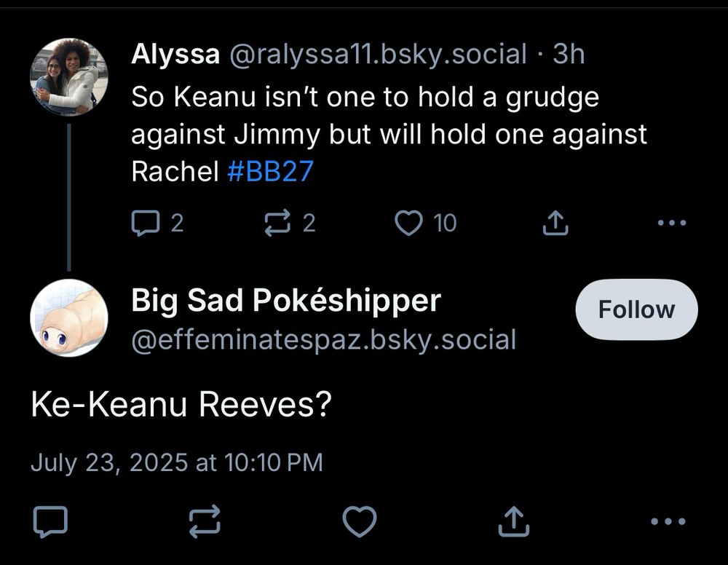Click the Big Sad Pokéshipper name
The height and width of the screenshot is (565, 728).
pyautogui.click(x=285, y=301)
